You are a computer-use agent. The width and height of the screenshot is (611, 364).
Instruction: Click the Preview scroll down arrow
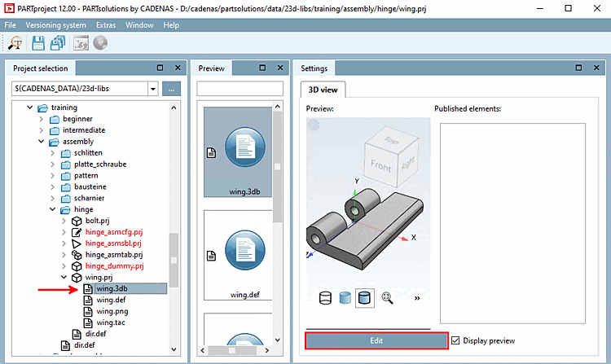click(277, 340)
